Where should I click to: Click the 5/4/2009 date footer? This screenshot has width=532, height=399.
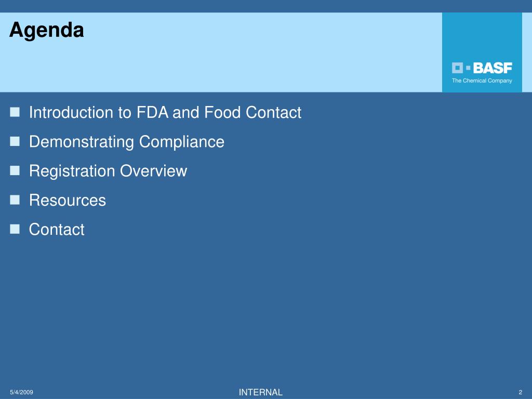(x=21, y=392)
